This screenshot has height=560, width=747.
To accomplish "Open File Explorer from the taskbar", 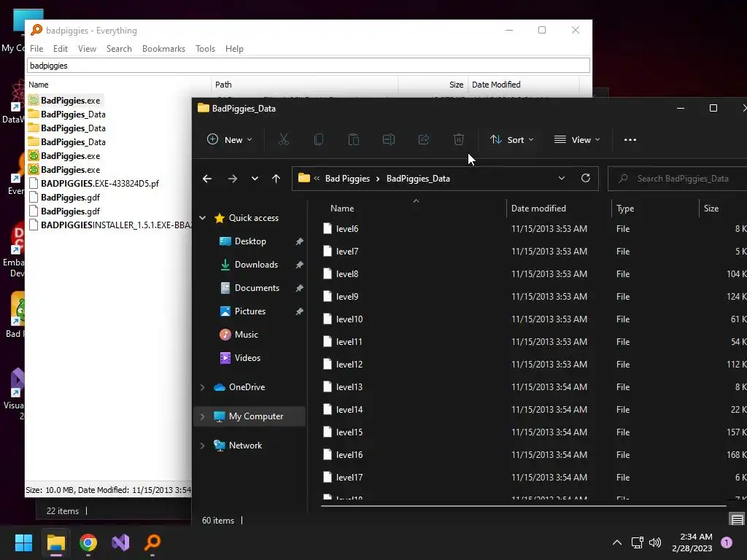I will pyautogui.click(x=55, y=542).
